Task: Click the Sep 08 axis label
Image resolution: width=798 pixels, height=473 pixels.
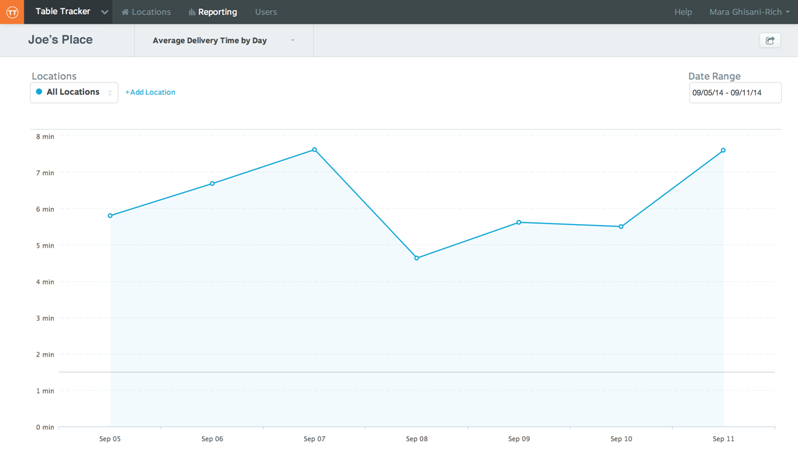Action: 417,438
